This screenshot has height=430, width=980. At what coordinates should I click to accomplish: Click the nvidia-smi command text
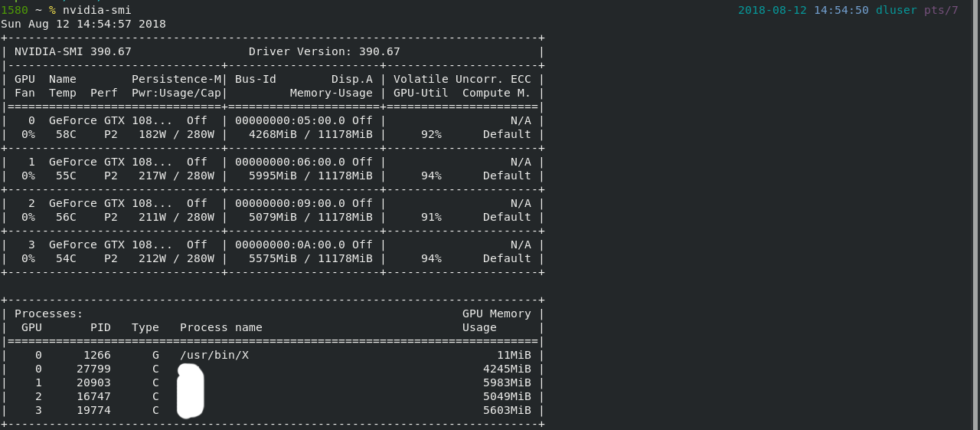pyautogui.click(x=97, y=10)
